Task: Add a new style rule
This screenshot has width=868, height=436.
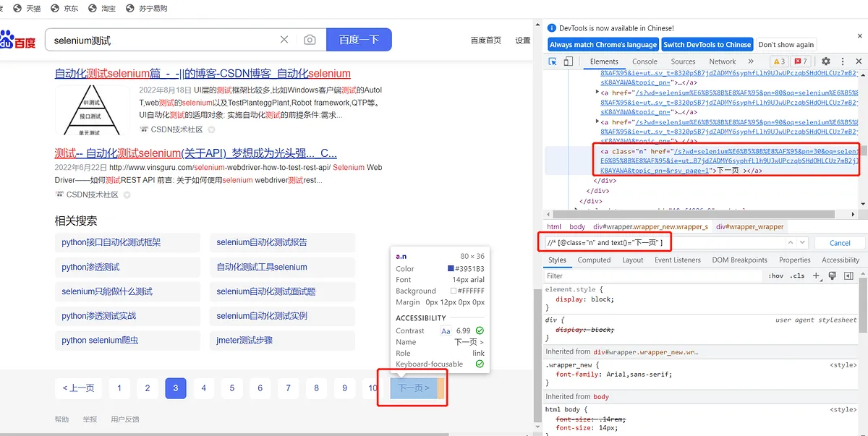Action: pos(817,275)
